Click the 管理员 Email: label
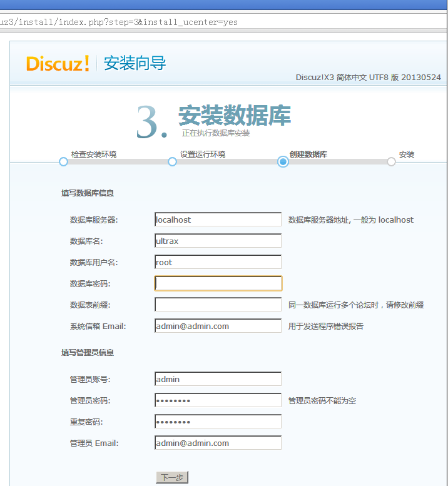The width and height of the screenshot is (448, 486). click(94, 443)
